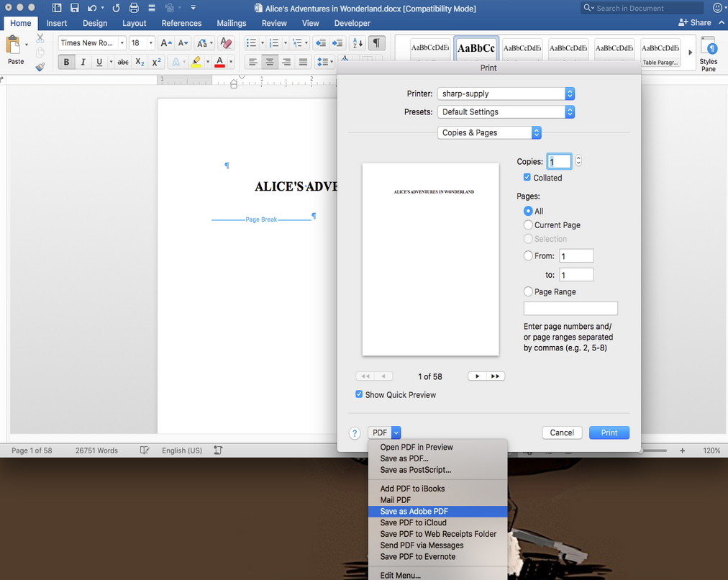Click the Print icon in quick access toolbar
This screenshot has height=580, width=728.
[134, 8]
